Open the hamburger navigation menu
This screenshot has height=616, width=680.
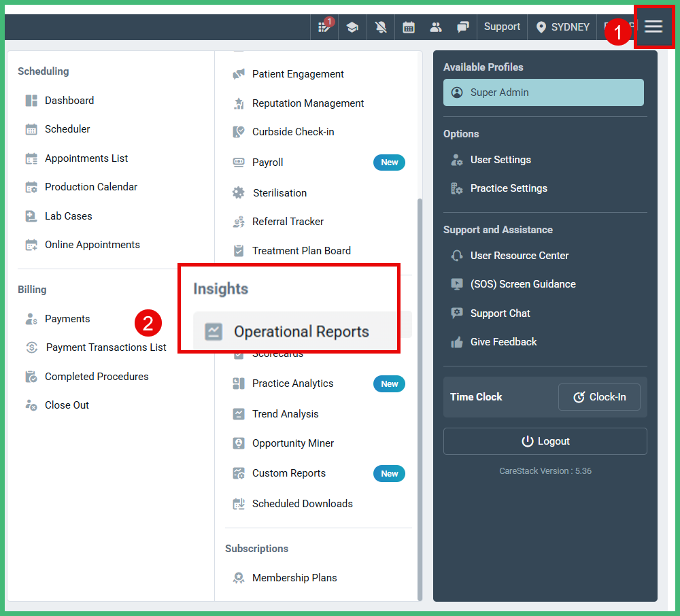[x=653, y=27]
